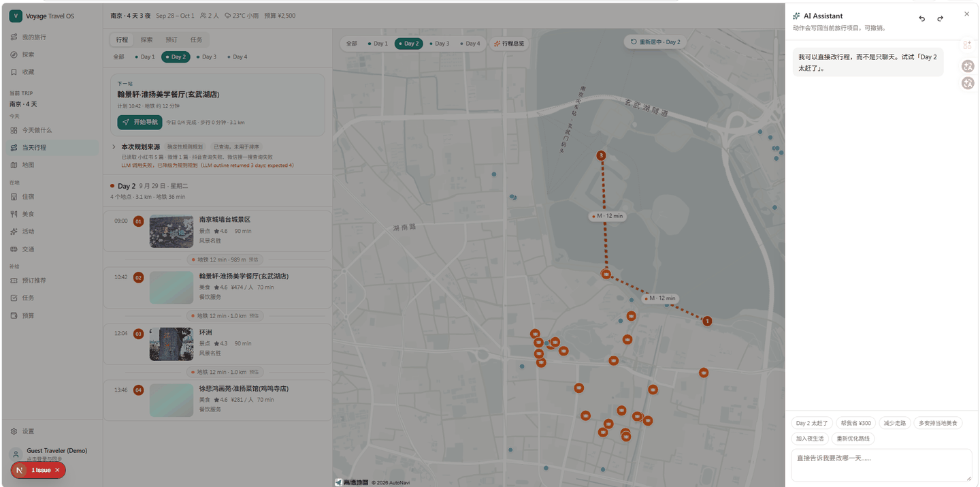
Task: Open the 南京城墙台城景区 thumbnail
Action: pyautogui.click(x=171, y=231)
